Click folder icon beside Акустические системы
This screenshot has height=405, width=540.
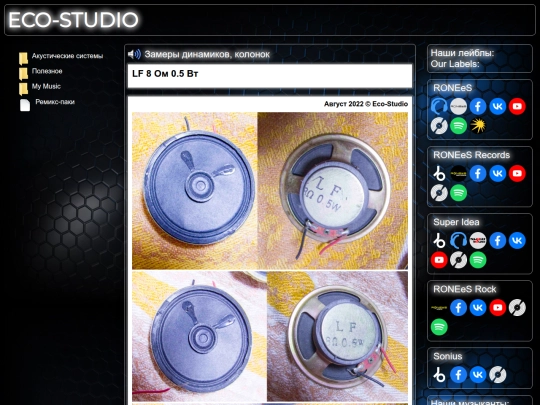tap(23, 58)
